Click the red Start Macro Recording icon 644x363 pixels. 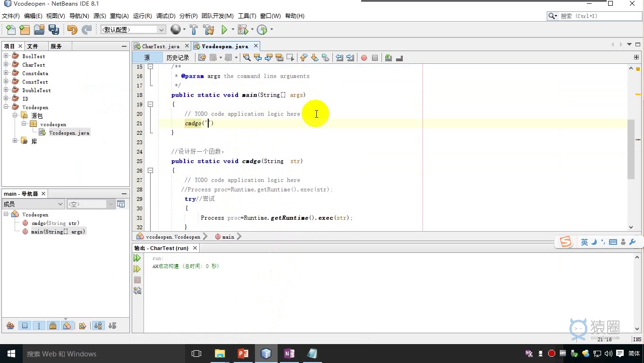pos(364,58)
